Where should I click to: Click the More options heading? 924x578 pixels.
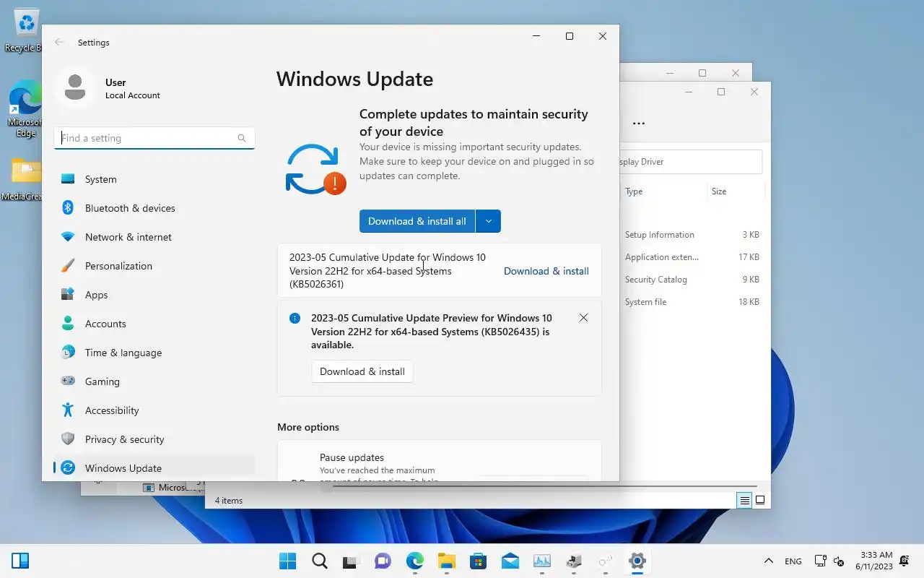tap(308, 427)
